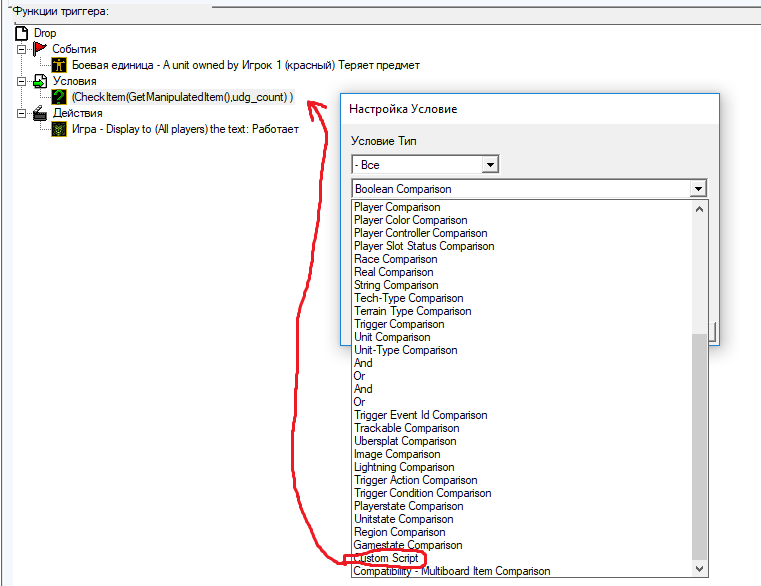Select the Drop trigger name
Screen dimensions: 761x586
click(45, 33)
